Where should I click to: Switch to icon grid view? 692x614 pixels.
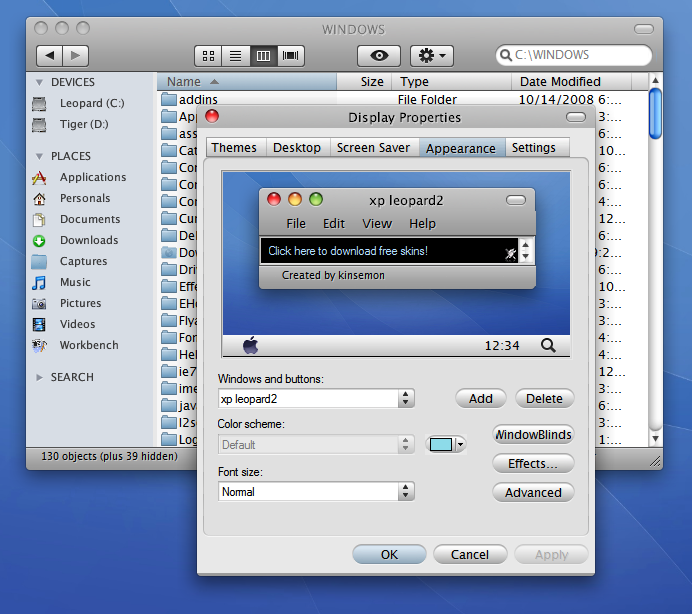208,56
